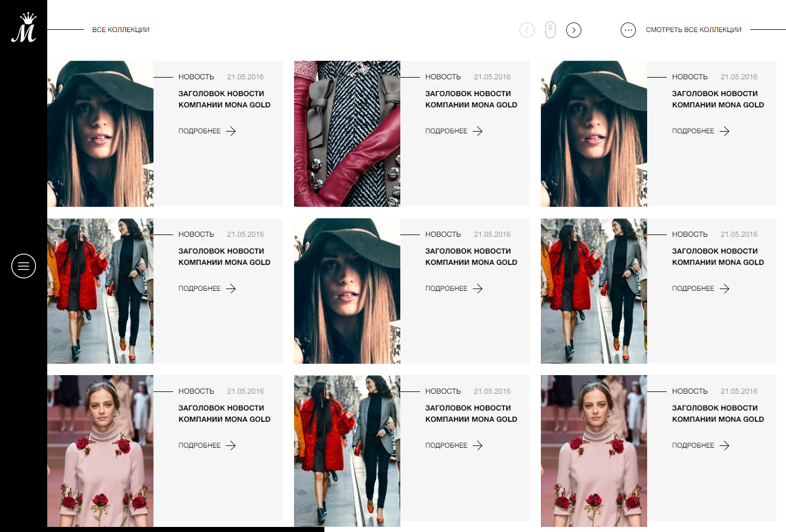The width and height of the screenshot is (786, 532).
Task: Click headline beside the middle-row hat woman photo
Action: pos(471,256)
